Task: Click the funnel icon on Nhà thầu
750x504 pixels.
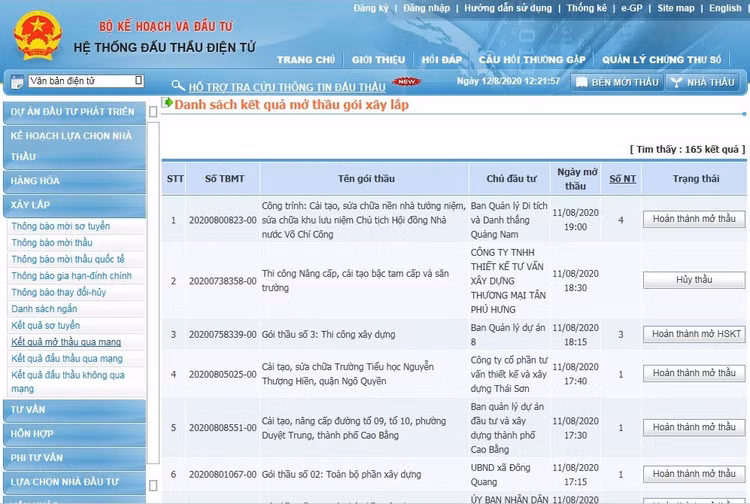Action: click(x=676, y=83)
